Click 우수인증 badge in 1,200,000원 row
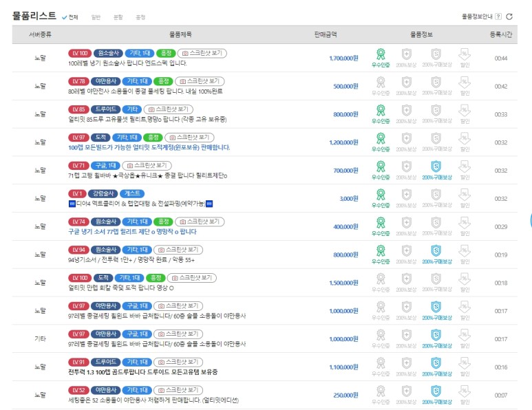The image size is (532, 410). pos(381,139)
